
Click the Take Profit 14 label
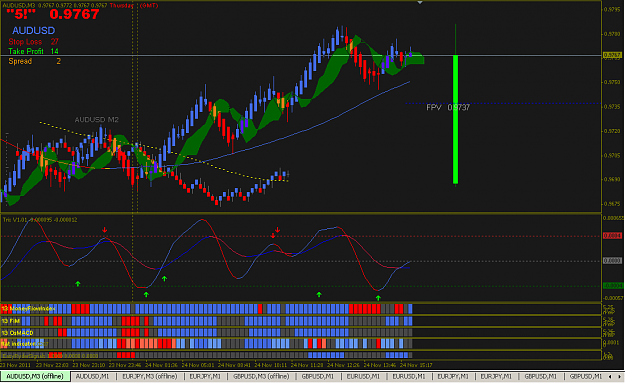click(x=33, y=51)
